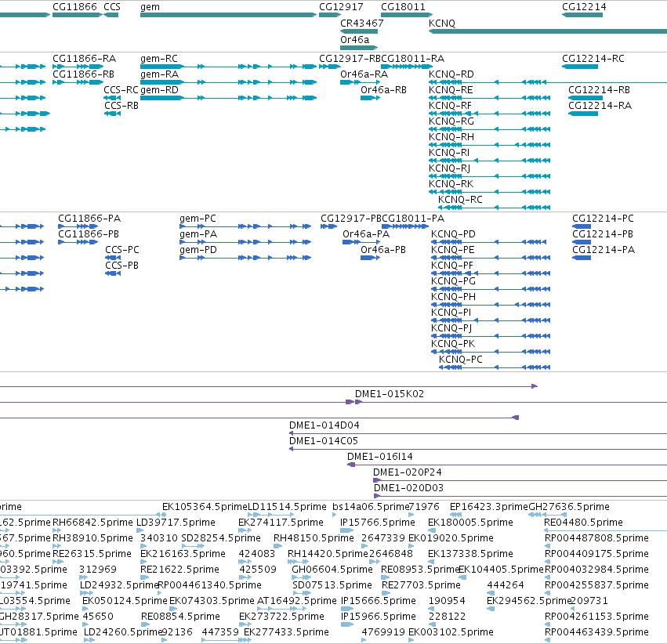Click the EST label "RP004487808.5prime"
The width and height of the screenshot is (667, 644).
click(596, 537)
